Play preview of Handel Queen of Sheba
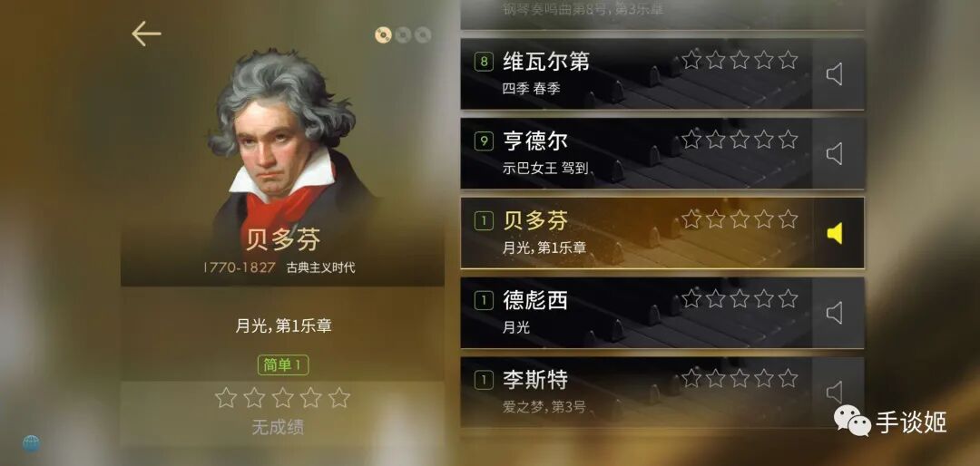The width and height of the screenshot is (980, 466). click(x=835, y=153)
